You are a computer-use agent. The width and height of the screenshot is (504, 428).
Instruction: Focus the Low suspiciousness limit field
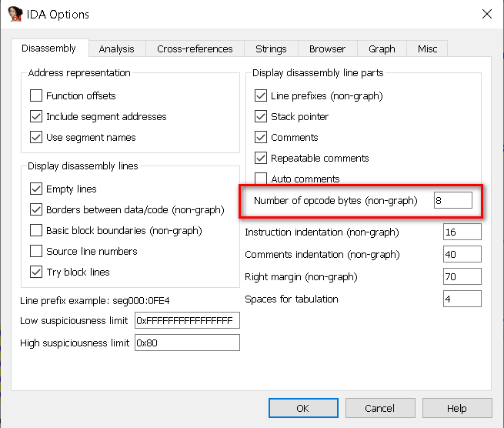[187, 321]
